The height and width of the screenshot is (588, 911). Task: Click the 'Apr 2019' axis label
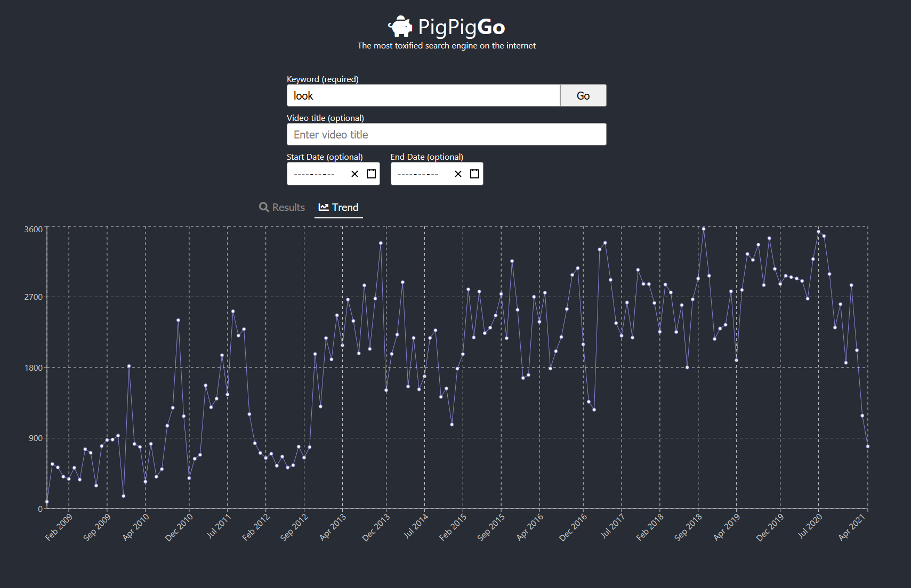click(727, 527)
